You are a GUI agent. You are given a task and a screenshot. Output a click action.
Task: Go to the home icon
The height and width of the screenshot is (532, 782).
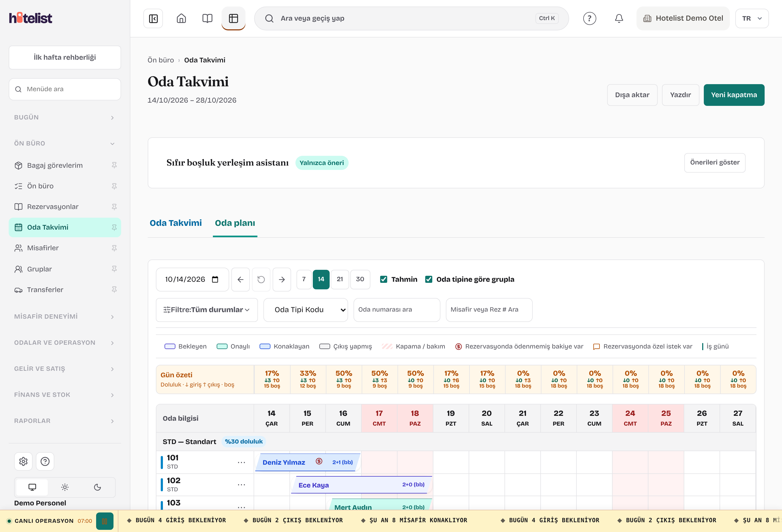click(x=181, y=18)
